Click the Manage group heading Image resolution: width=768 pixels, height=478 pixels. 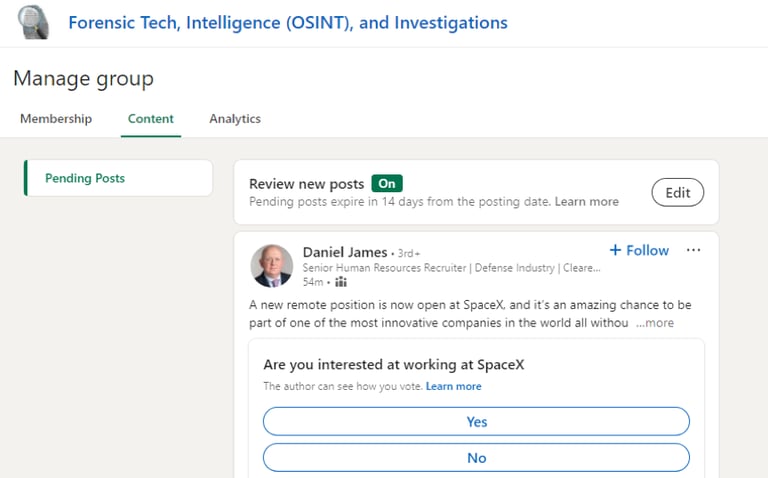[x=84, y=79]
